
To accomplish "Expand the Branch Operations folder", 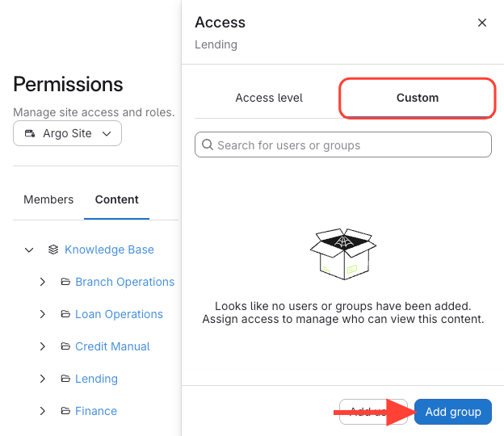I will (43, 282).
